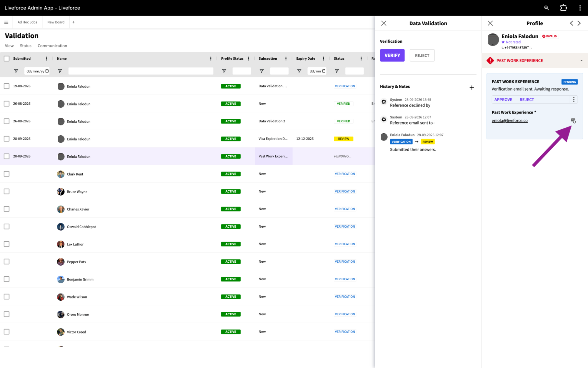Click the Profile Status filter field
This screenshot has height=368, width=588.
241,71
